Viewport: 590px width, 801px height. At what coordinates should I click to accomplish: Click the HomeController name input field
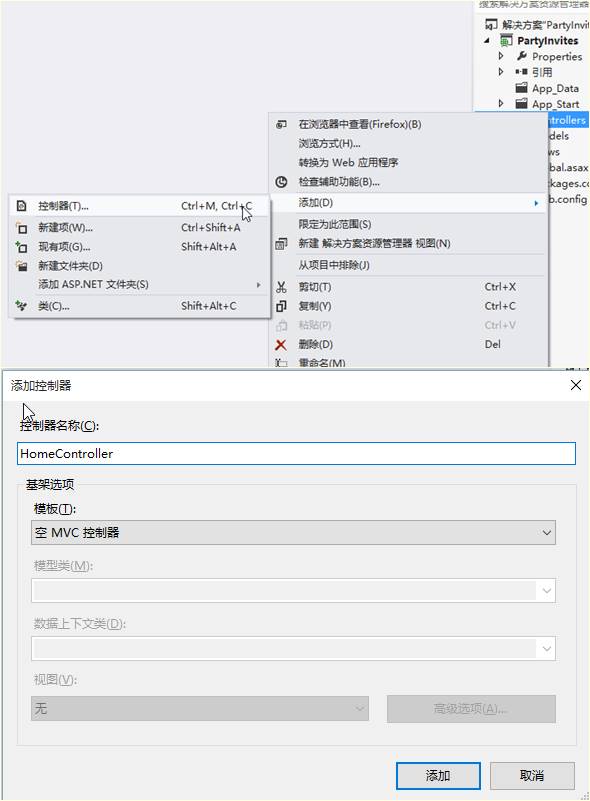pos(296,454)
